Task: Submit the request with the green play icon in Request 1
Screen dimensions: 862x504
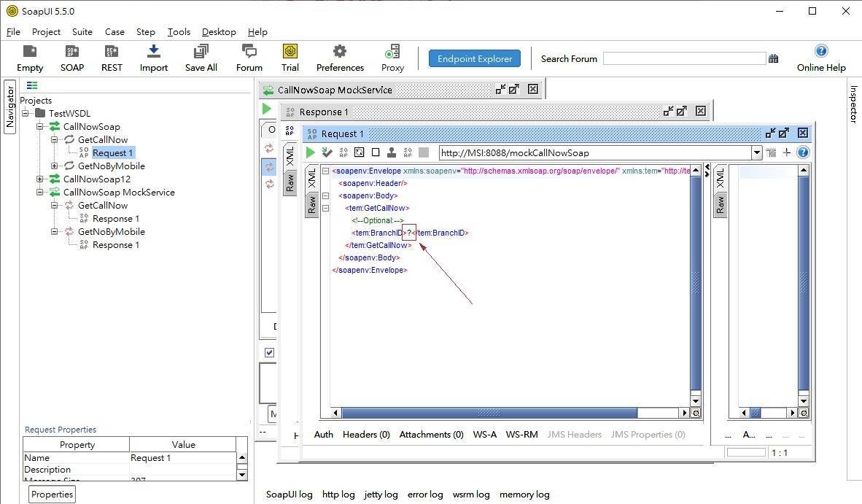Action: click(311, 152)
